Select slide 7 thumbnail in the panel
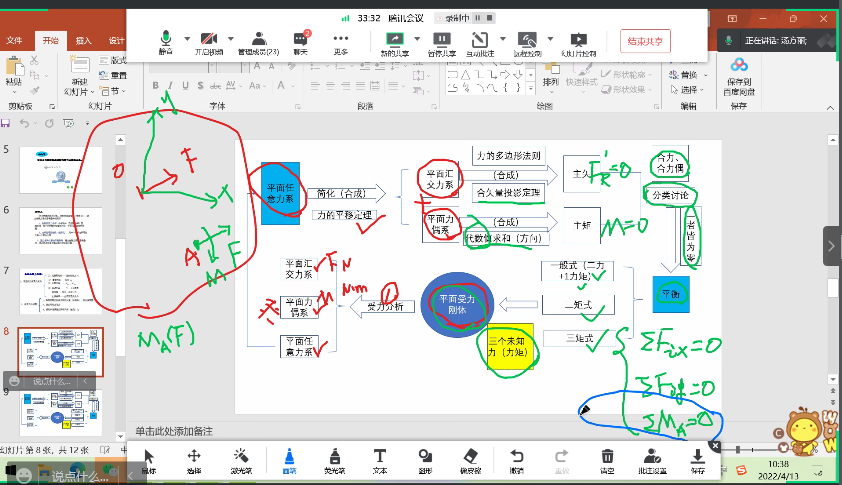The width and height of the screenshot is (842, 485). 60,291
